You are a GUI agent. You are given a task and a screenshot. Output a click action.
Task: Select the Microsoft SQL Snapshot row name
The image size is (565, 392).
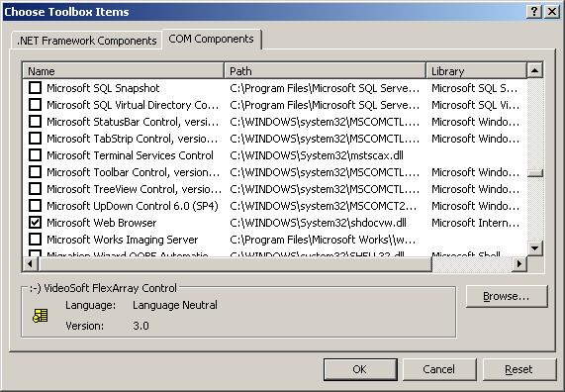(x=103, y=88)
